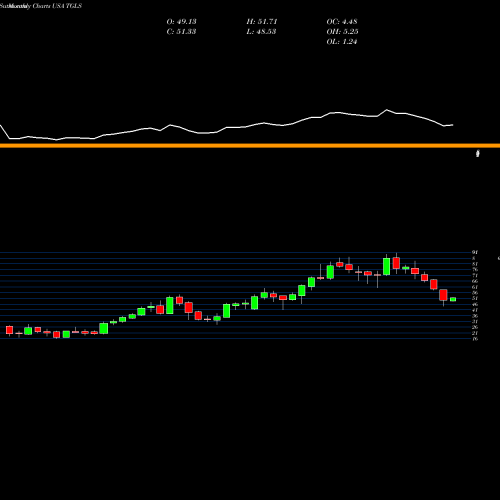Click the '61' price axis label
The image size is (500, 500).
[x=475, y=287]
